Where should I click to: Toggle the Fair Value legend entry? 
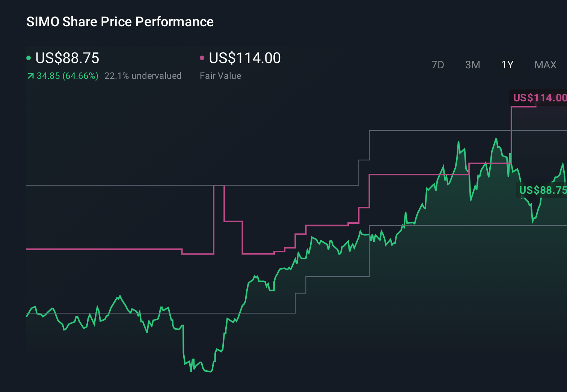coord(221,76)
